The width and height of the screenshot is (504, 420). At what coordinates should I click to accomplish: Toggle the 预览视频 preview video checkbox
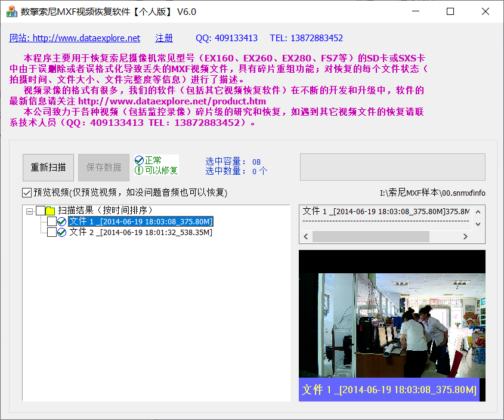[x=27, y=193]
